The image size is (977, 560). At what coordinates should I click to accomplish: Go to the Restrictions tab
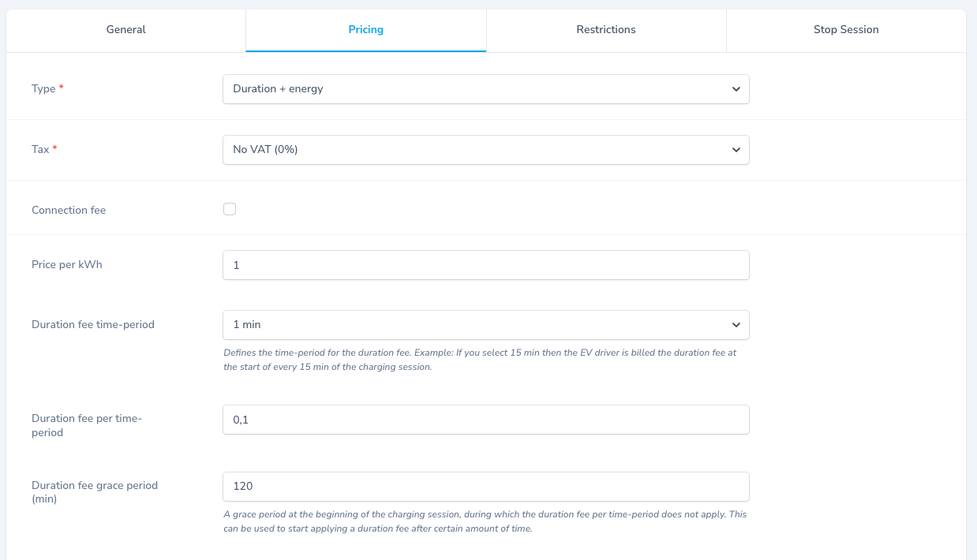pyautogui.click(x=606, y=30)
